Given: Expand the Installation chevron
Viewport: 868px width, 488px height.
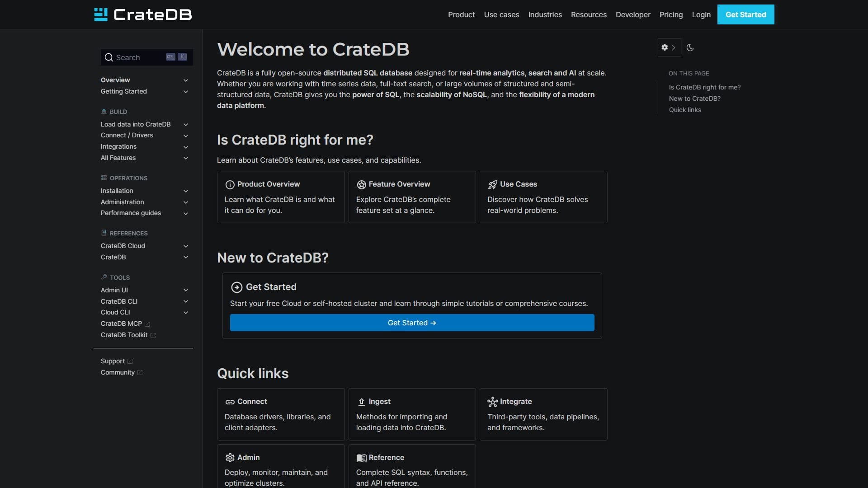Looking at the screenshot, I should tap(186, 191).
